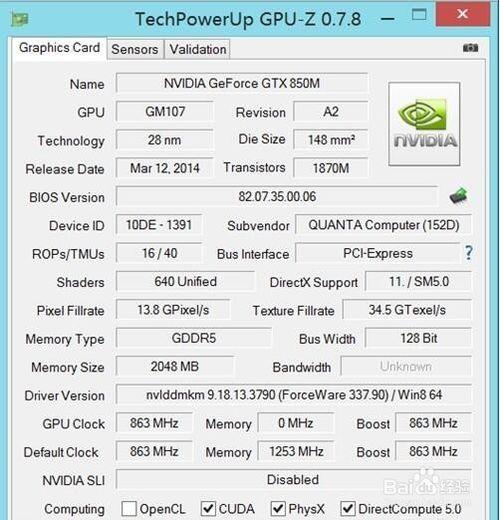This screenshot has width=500, height=520.
Task: Take a screenshot with the camera icon
Action: coord(470,48)
